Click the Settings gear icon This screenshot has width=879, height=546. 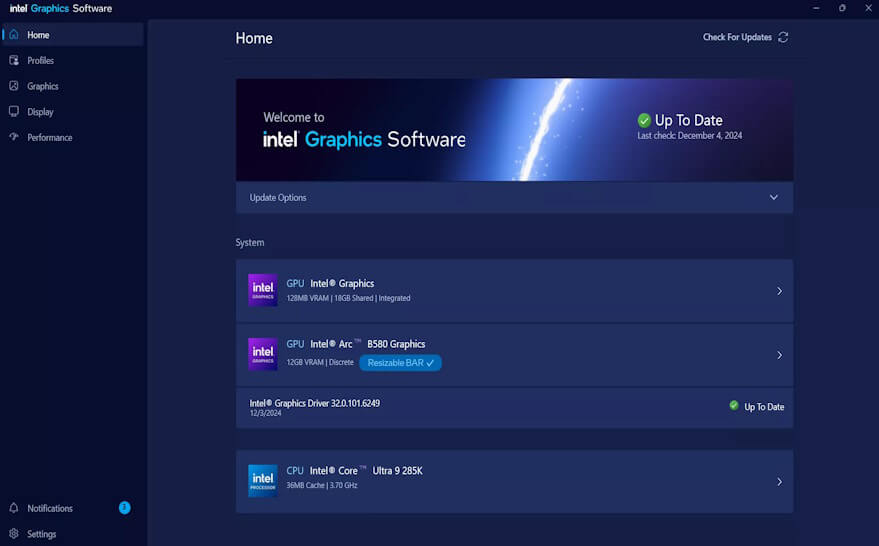coord(14,533)
